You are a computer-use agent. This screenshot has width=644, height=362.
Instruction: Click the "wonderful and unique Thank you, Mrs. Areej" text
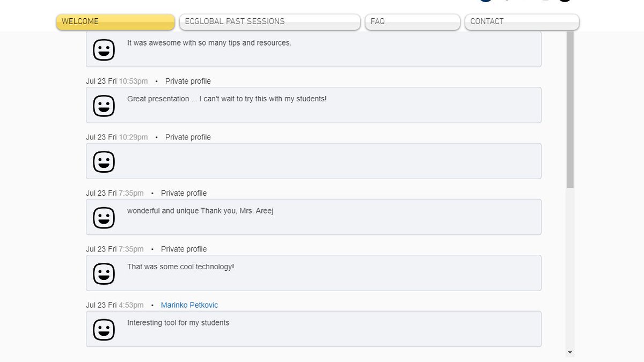pyautogui.click(x=201, y=211)
